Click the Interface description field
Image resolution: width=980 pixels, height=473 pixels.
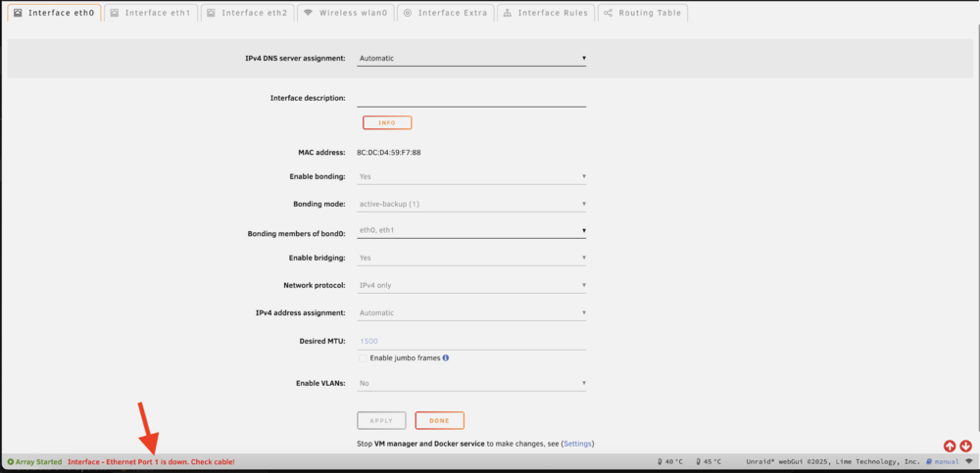coord(471,98)
